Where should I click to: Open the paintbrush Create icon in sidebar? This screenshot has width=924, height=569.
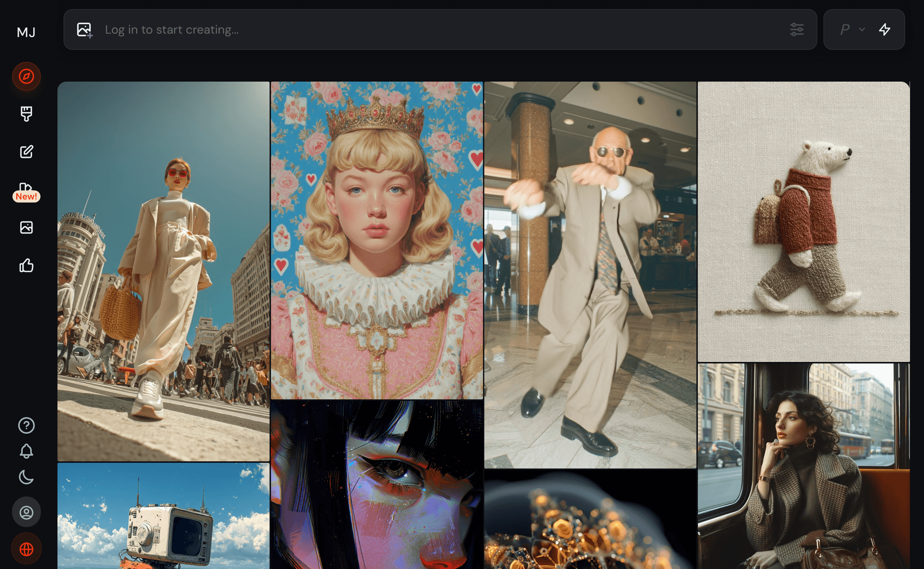point(26,114)
